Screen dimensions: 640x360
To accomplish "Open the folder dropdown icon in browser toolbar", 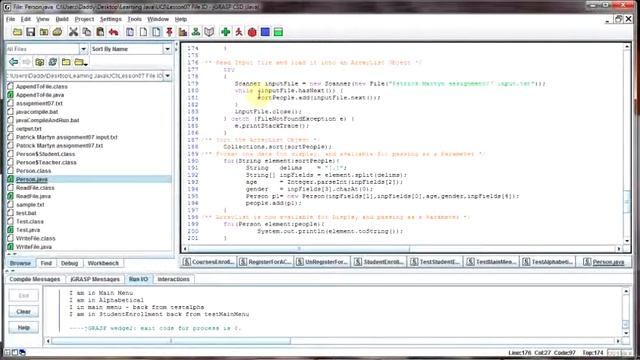I will (x=80, y=62).
